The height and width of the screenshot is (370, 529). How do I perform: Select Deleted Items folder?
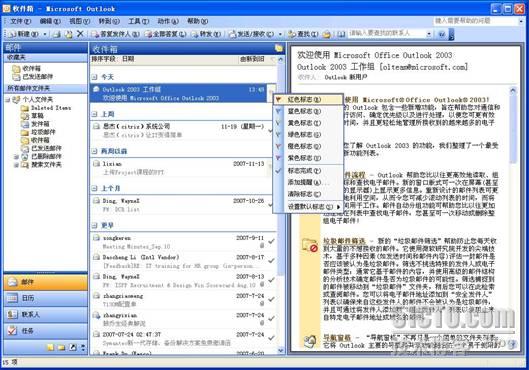point(46,108)
